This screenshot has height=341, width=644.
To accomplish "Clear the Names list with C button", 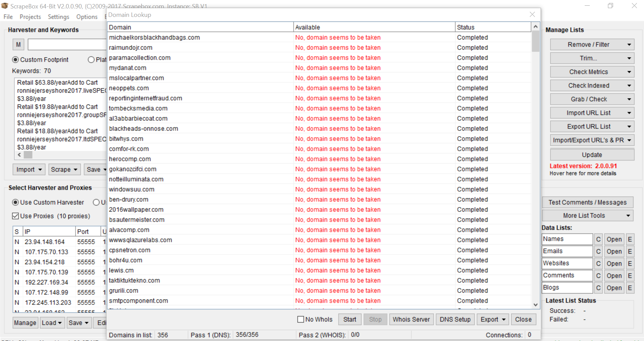I will 598,239.
